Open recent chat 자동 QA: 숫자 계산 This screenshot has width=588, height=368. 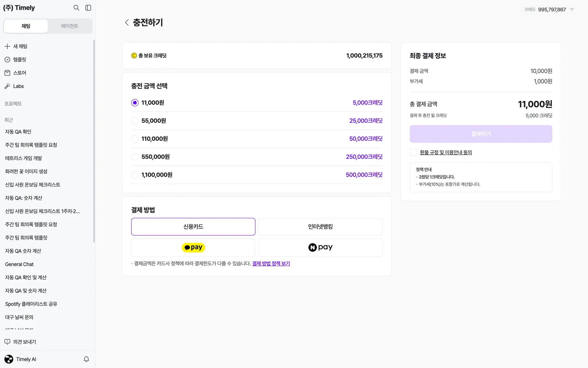tap(24, 198)
